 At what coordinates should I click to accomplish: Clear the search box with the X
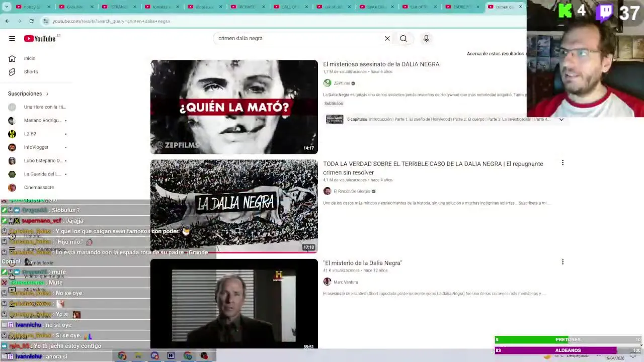click(x=387, y=38)
